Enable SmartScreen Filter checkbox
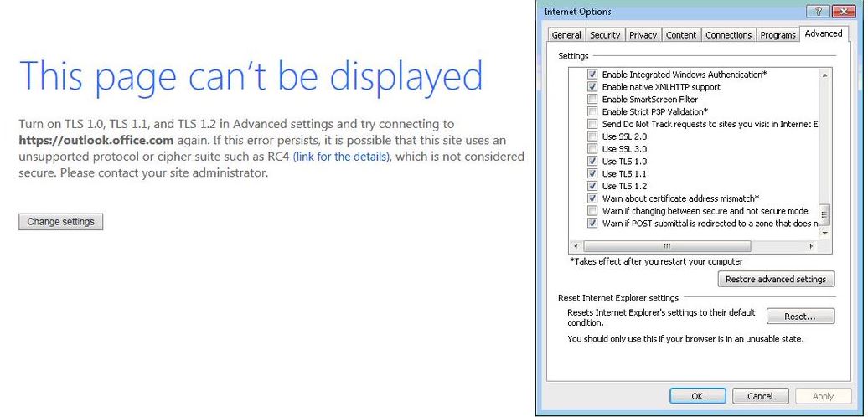 (x=592, y=100)
